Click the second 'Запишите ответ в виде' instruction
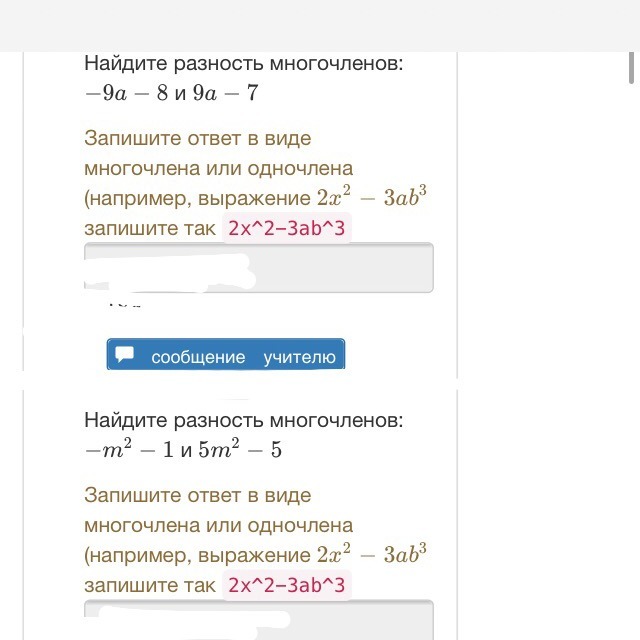Image resolution: width=640 pixels, height=640 pixels. pos(197,495)
